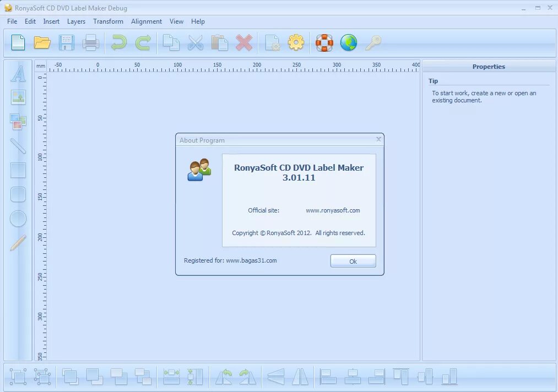Click the 'Registered for: www.bagas31.com' text

[230, 260]
